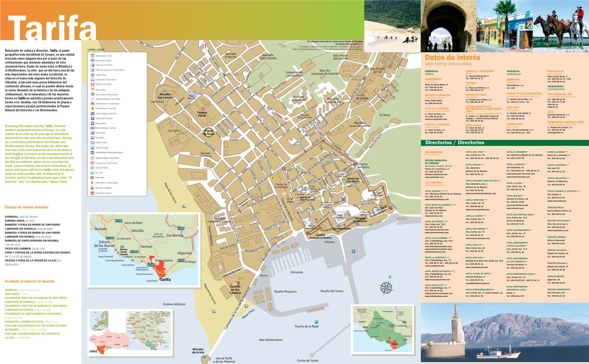Open the www.frs.es ferry link
This screenshot has height=364, width=589.
coord(553,107)
